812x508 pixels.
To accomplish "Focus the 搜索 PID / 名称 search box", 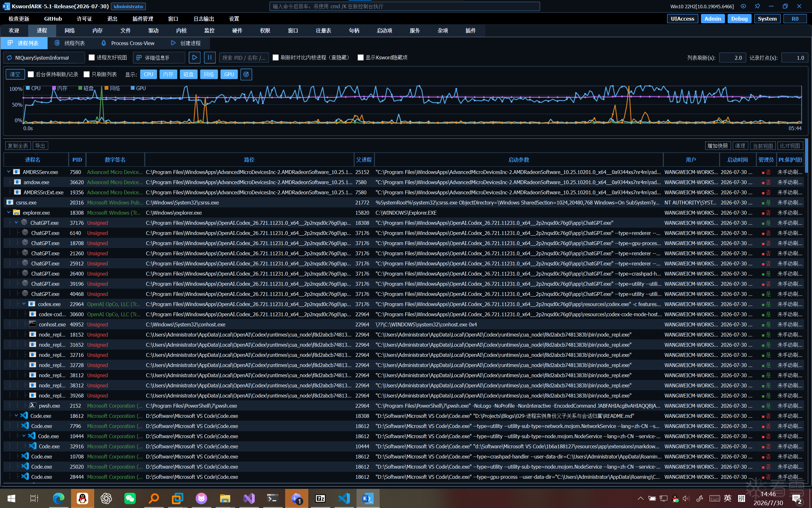I will (244, 57).
